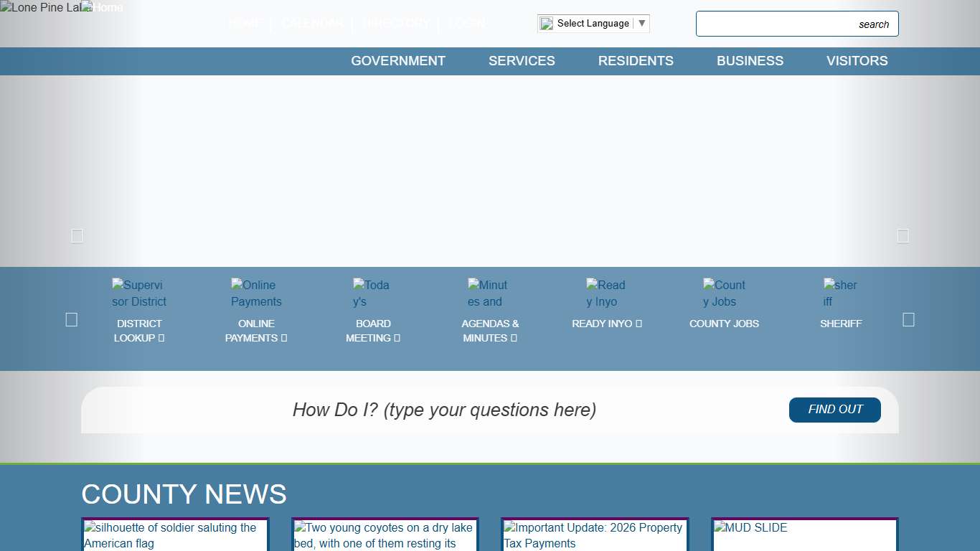Click the Online Payments icon

[x=256, y=293]
